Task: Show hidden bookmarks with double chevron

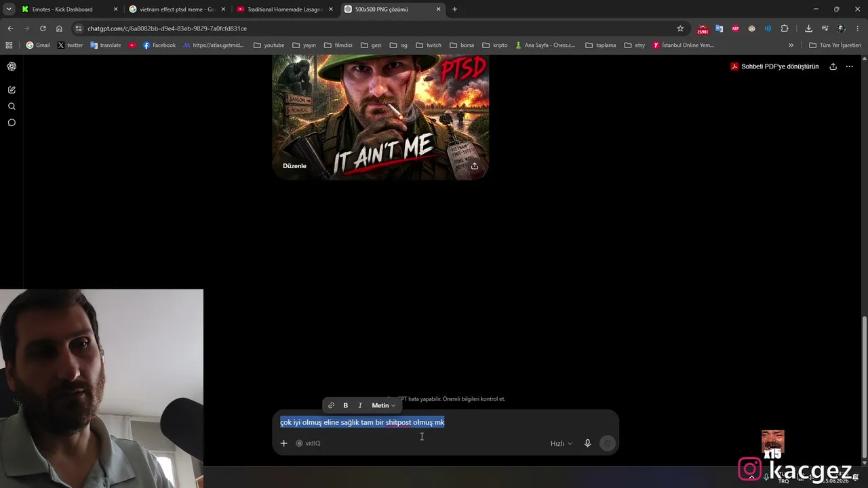Action: click(791, 45)
